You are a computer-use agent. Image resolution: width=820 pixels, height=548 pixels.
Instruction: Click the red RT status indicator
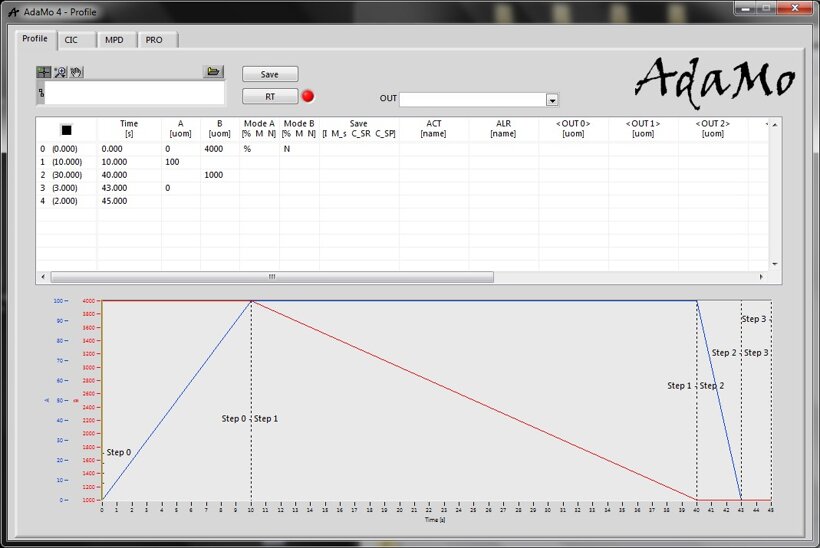click(308, 96)
